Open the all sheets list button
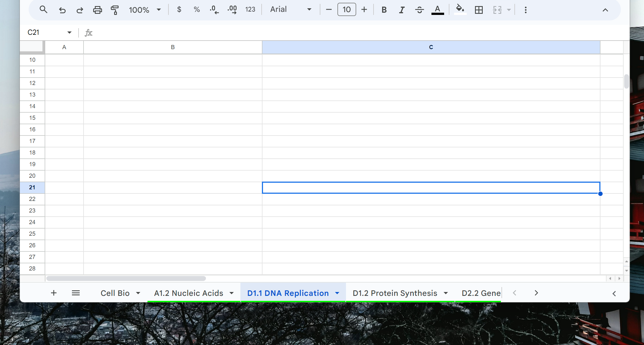 click(x=76, y=293)
